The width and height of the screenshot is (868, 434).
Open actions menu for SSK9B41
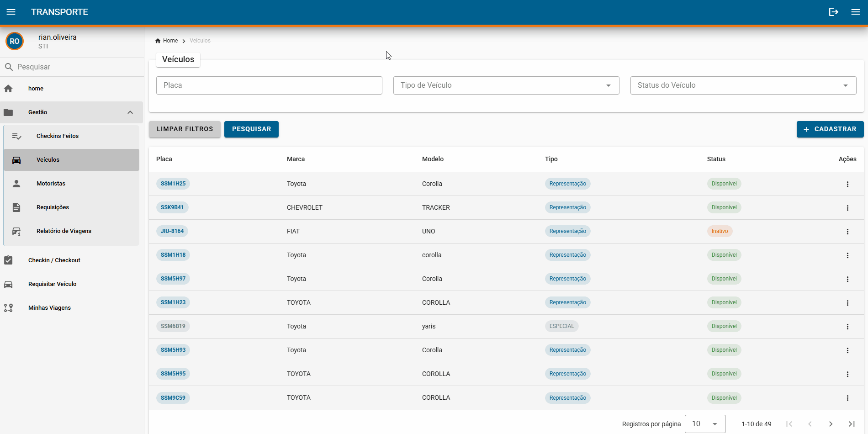(847, 208)
